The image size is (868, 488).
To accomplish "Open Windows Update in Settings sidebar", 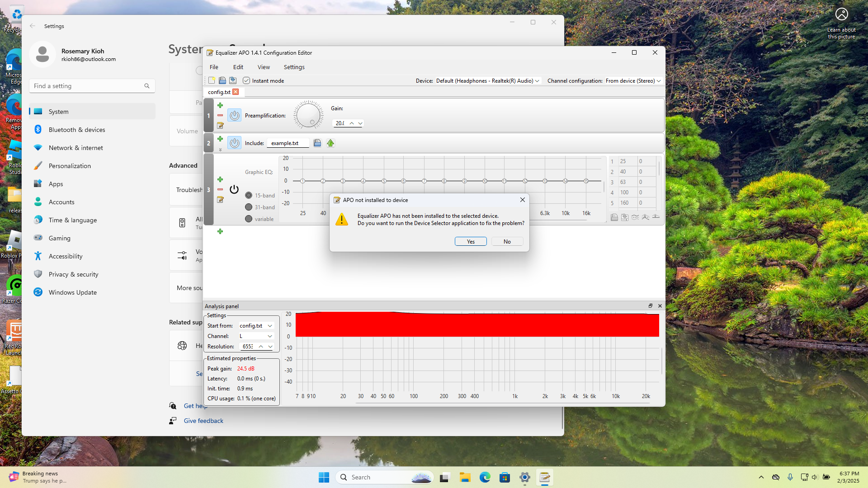I will [92, 292].
